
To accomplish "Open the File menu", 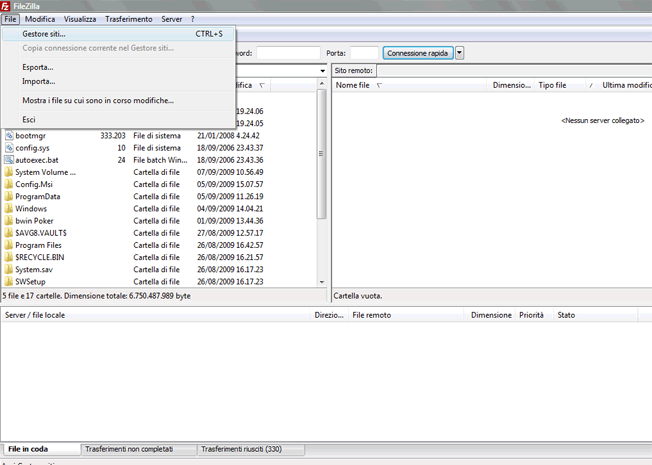I will point(10,19).
